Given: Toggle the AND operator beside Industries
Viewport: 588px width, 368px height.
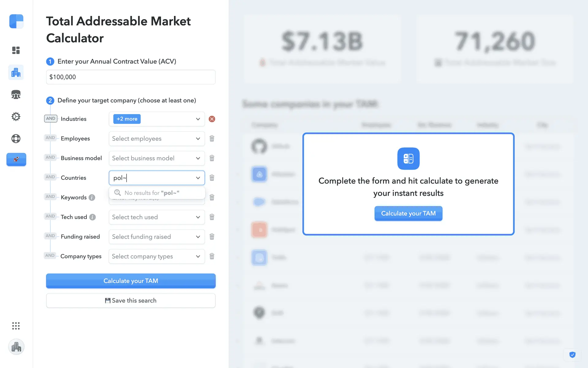Looking at the screenshot, I should (51, 119).
